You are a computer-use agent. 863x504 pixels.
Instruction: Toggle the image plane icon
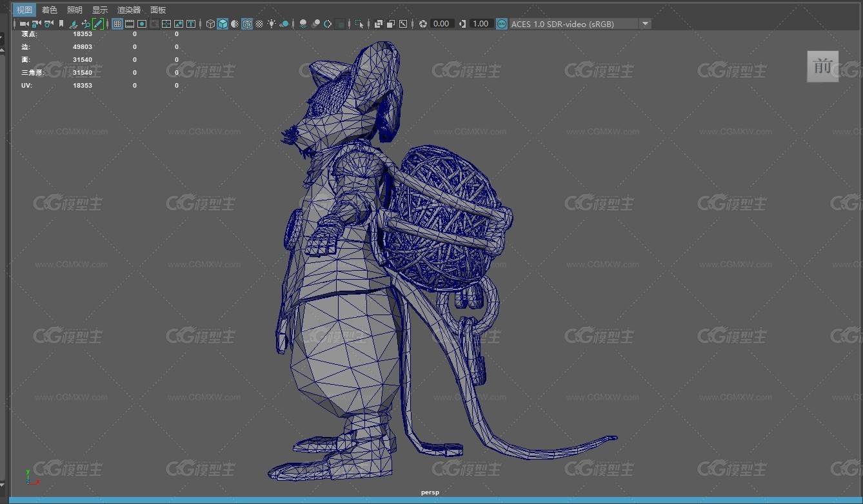(74, 24)
